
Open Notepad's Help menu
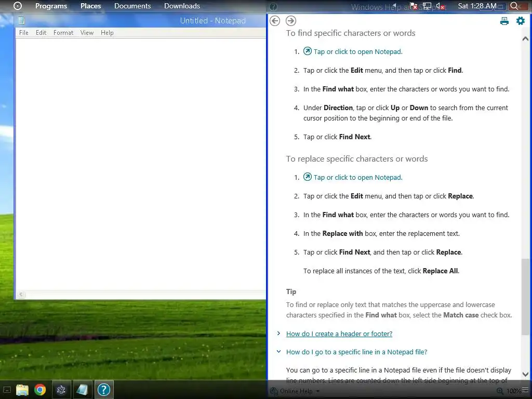click(107, 33)
